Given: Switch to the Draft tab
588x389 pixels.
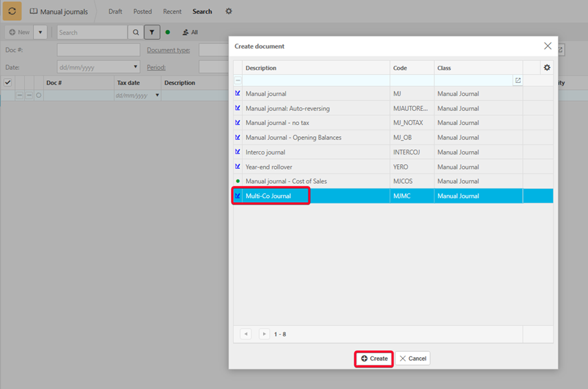Looking at the screenshot, I should point(115,12).
